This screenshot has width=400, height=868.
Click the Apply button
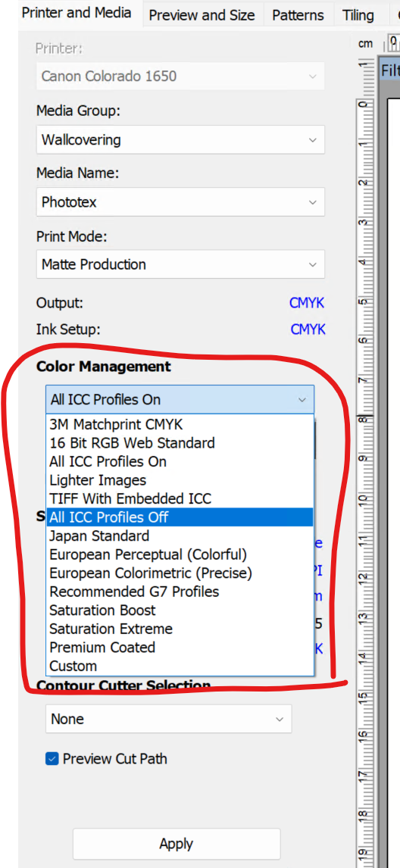coord(177,844)
